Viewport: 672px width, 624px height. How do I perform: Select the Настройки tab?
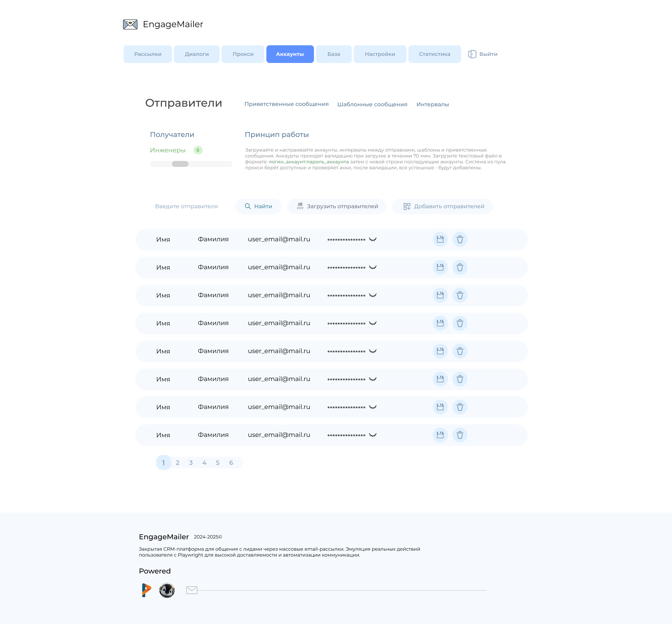[380, 54]
